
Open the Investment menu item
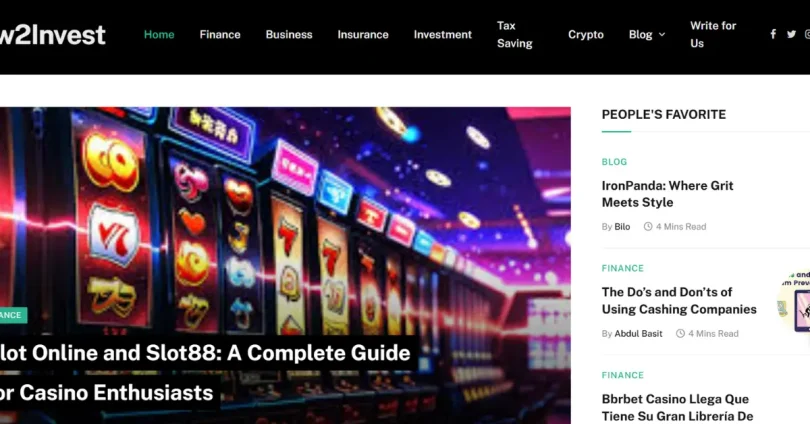click(443, 35)
